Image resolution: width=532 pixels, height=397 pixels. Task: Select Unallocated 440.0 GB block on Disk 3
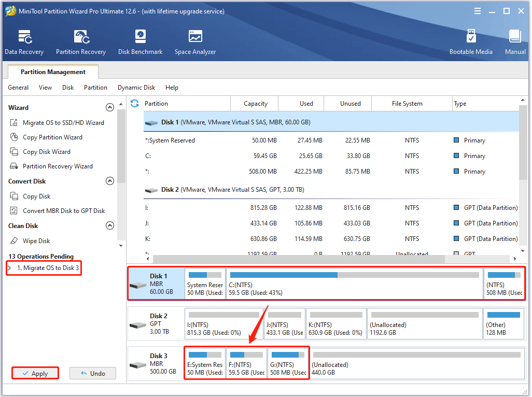417,364
